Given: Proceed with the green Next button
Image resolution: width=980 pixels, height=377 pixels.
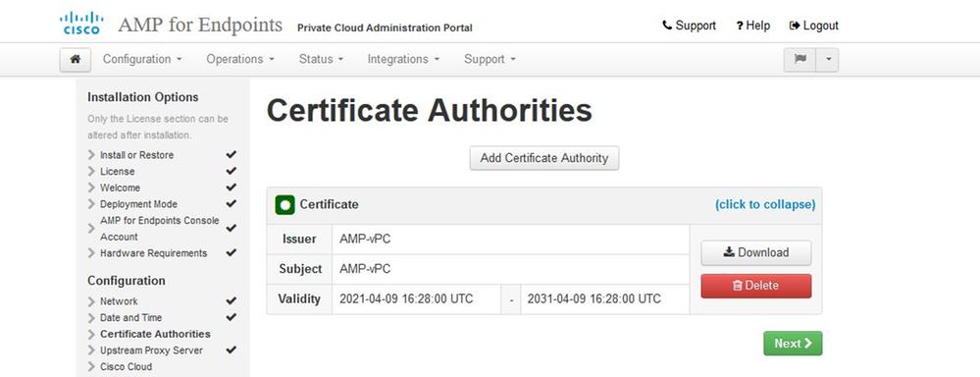Looking at the screenshot, I should tap(793, 344).
